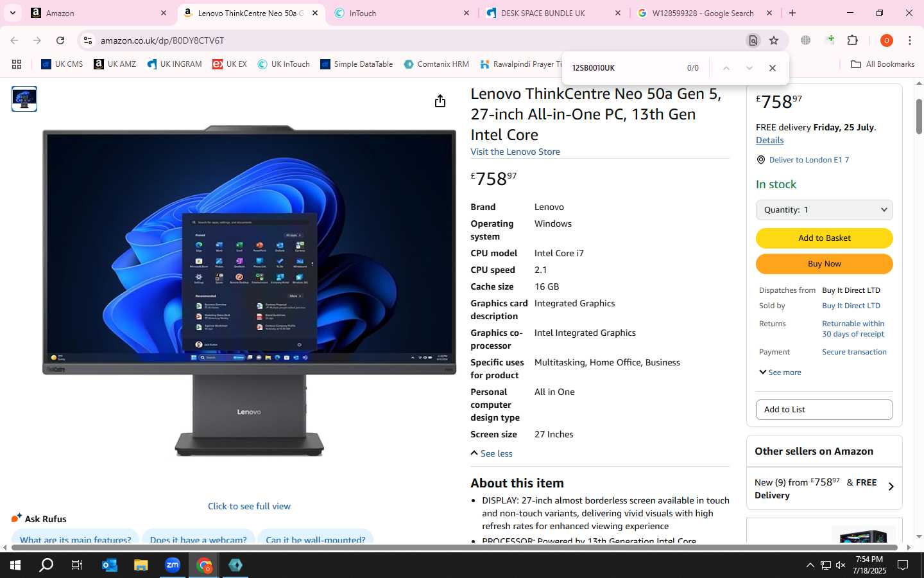
Task: Ask Rufus 'Does it have a webcam?'
Action: [198, 538]
